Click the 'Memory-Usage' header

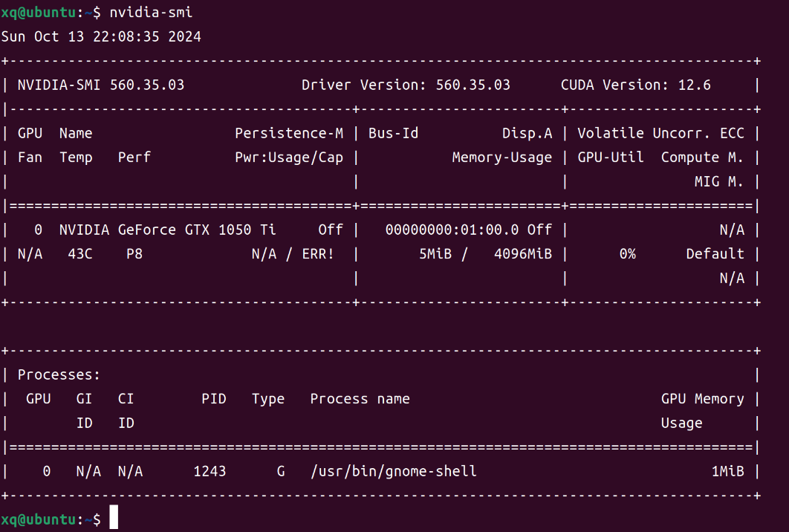(501, 158)
